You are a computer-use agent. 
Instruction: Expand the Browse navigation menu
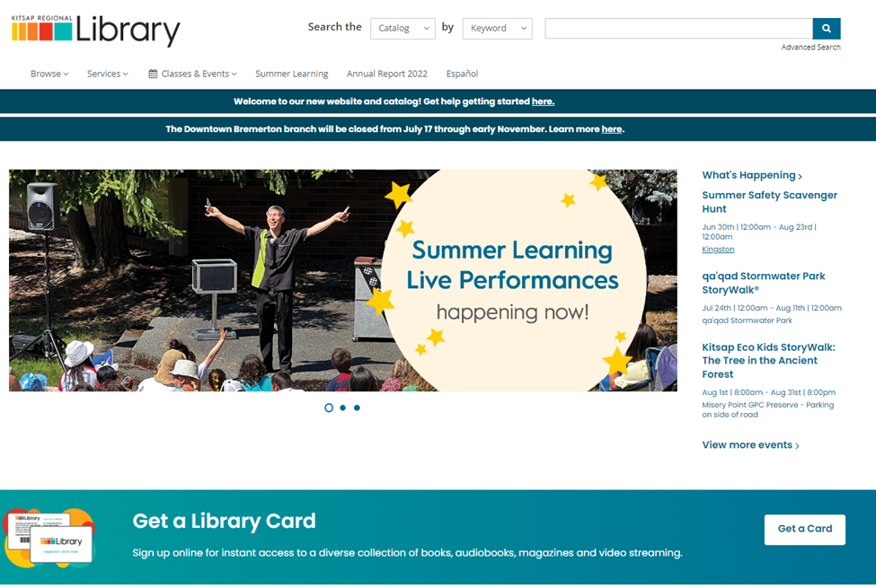point(49,74)
